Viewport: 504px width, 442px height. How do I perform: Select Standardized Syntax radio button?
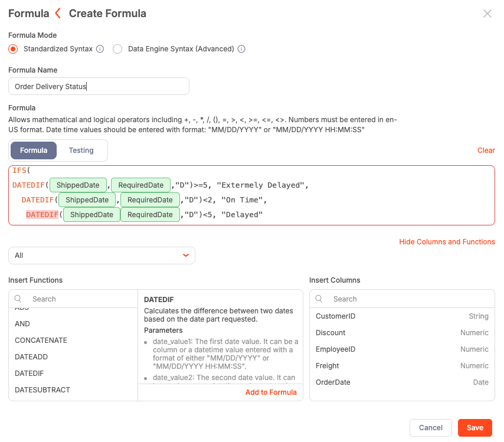click(x=13, y=49)
